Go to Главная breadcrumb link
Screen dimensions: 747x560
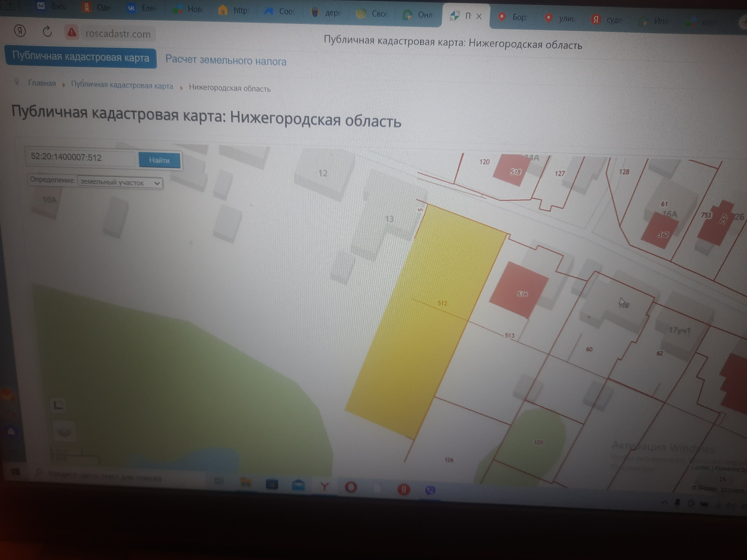click(x=42, y=83)
